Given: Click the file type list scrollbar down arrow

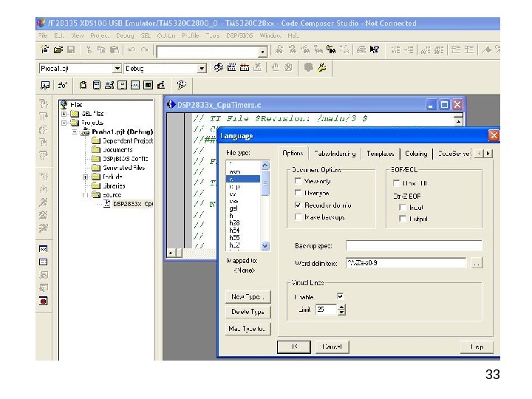Looking at the screenshot, I should tap(265, 245).
